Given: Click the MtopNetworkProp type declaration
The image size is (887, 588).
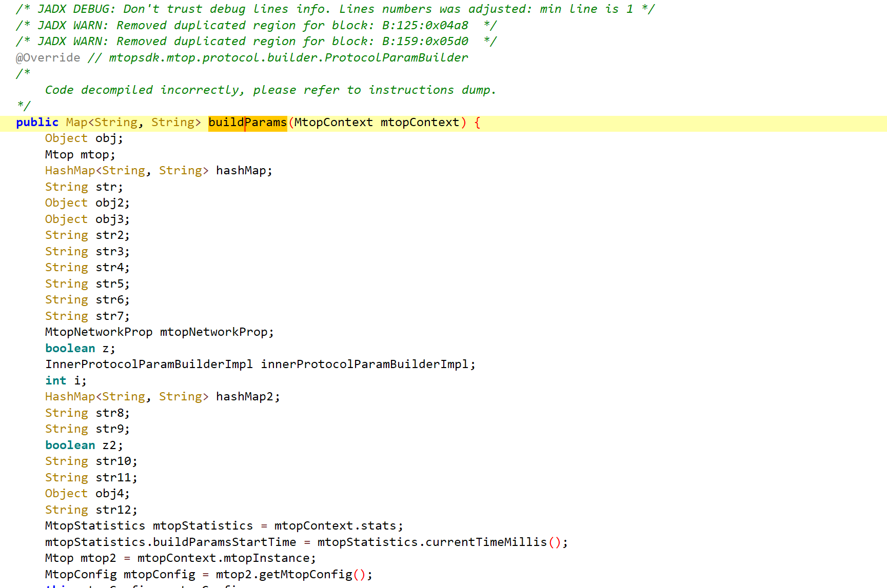Looking at the screenshot, I should click(98, 332).
